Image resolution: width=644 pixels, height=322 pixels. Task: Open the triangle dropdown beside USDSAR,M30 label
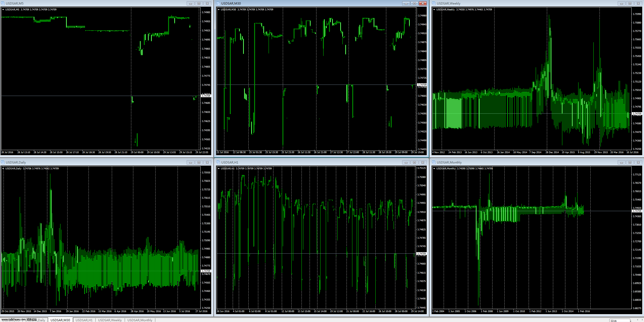tap(219, 10)
